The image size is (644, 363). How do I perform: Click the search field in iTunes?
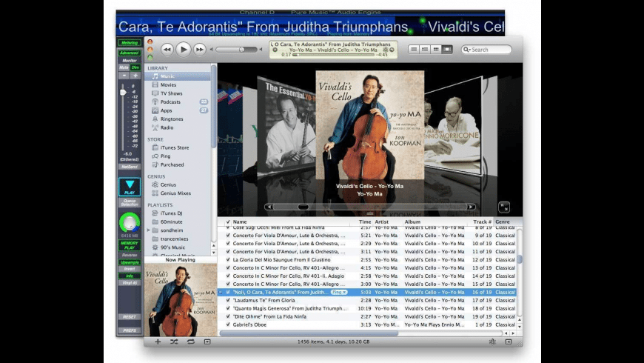point(486,50)
